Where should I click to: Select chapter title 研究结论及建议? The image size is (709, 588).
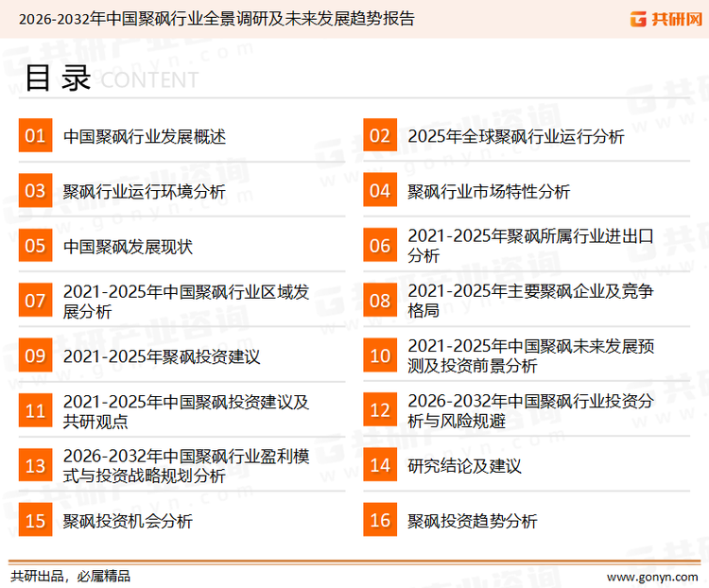point(464,466)
